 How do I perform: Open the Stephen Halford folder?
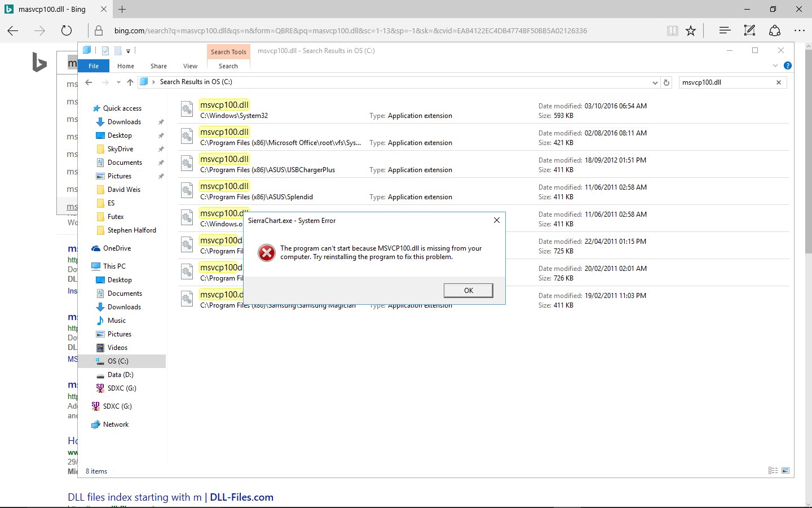[131, 230]
